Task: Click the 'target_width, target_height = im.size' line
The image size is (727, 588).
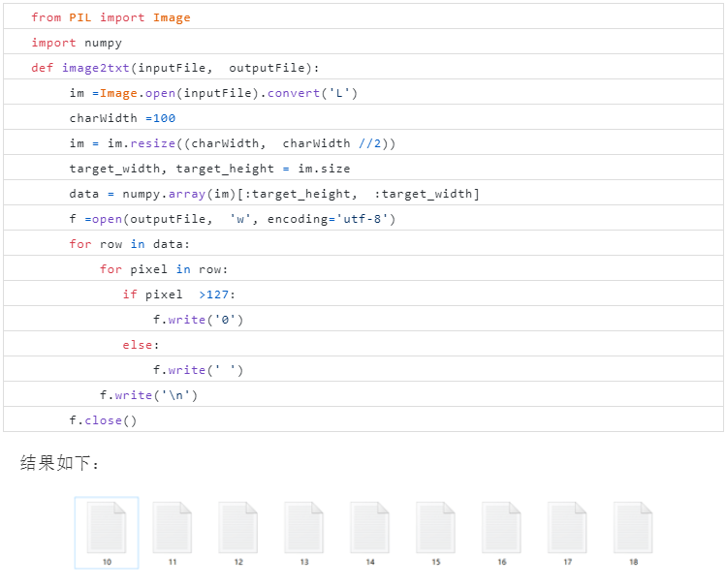Action: 363,168
